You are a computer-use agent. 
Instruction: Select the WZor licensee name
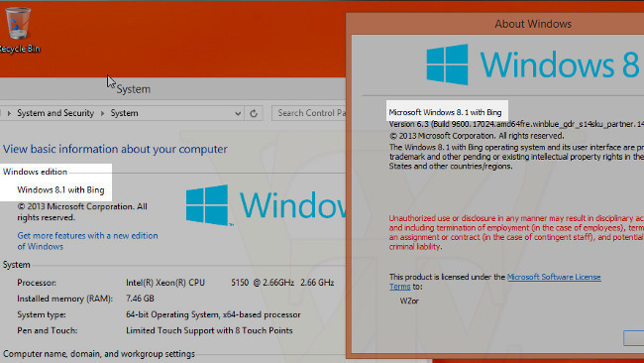pyautogui.click(x=409, y=301)
